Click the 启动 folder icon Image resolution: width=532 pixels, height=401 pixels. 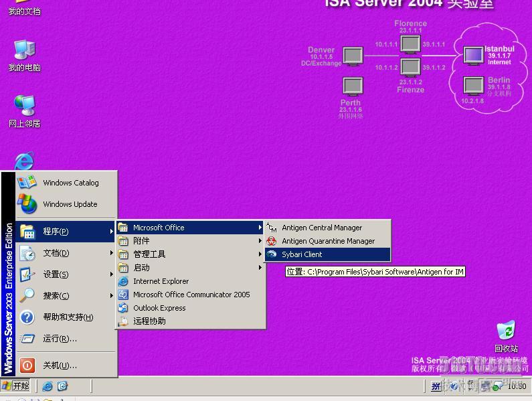click(123, 268)
